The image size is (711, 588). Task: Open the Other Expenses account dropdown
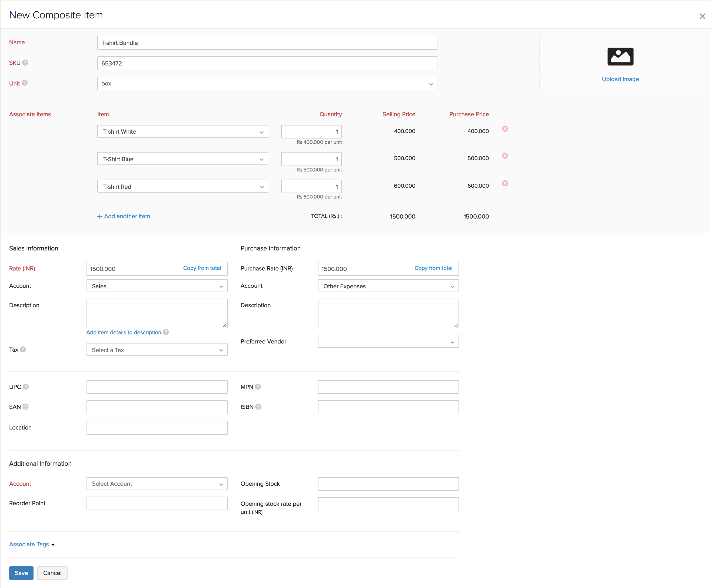[x=388, y=286]
